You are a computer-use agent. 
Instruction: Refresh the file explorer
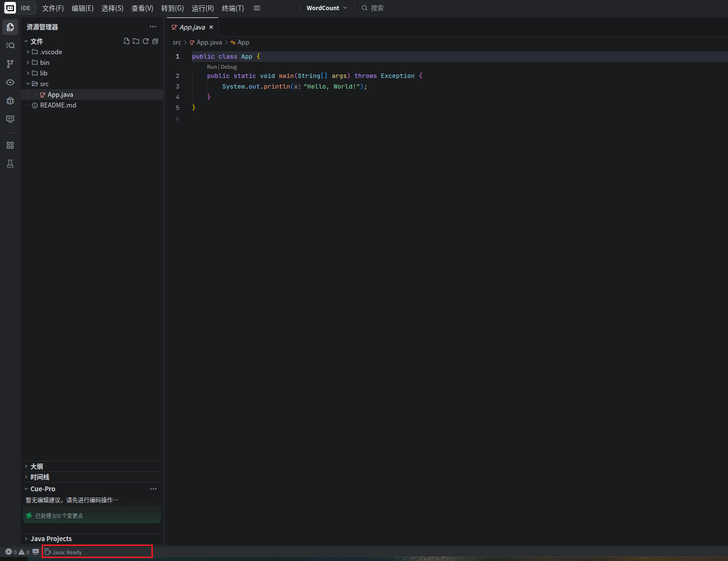point(146,41)
